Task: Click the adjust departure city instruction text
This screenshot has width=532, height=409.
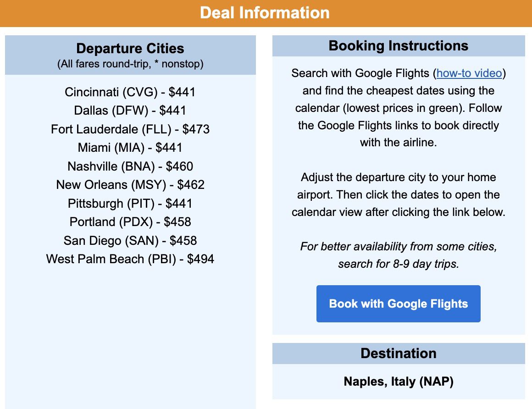Action: tap(398, 194)
